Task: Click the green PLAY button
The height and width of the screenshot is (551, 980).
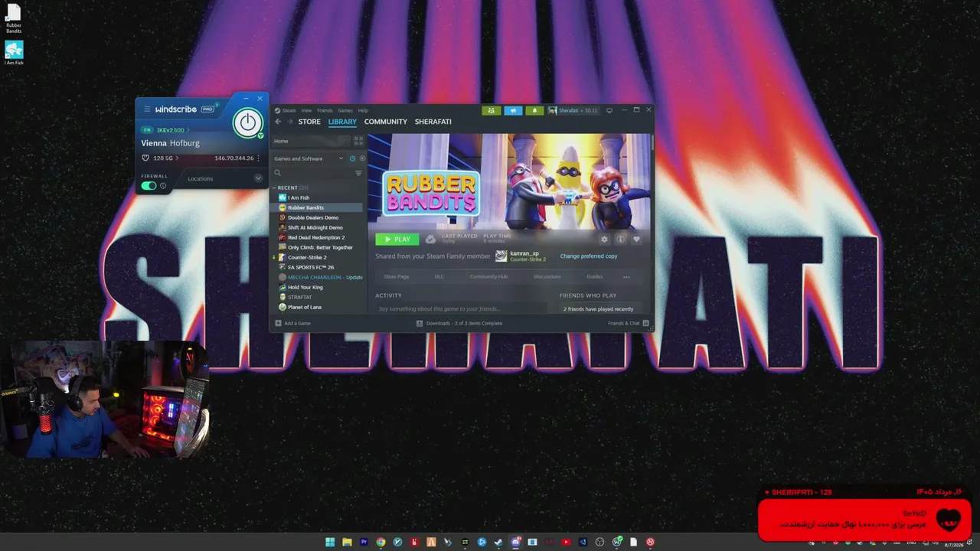Action: (397, 240)
